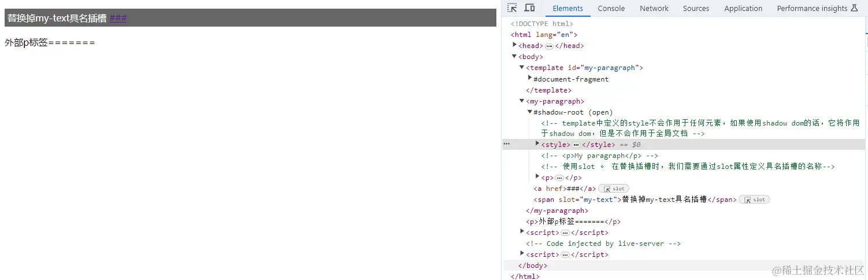Select the #shadow-root (open) row
Viewport: 868px width, 280px height.
point(573,112)
